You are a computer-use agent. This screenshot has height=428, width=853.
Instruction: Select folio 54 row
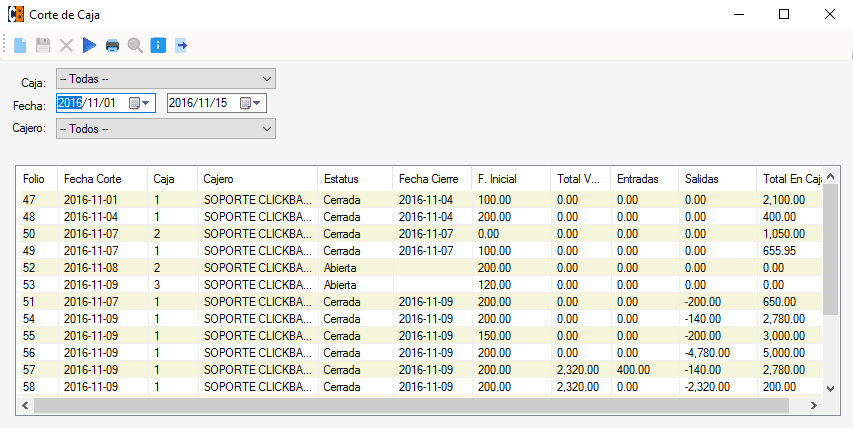(x=421, y=319)
